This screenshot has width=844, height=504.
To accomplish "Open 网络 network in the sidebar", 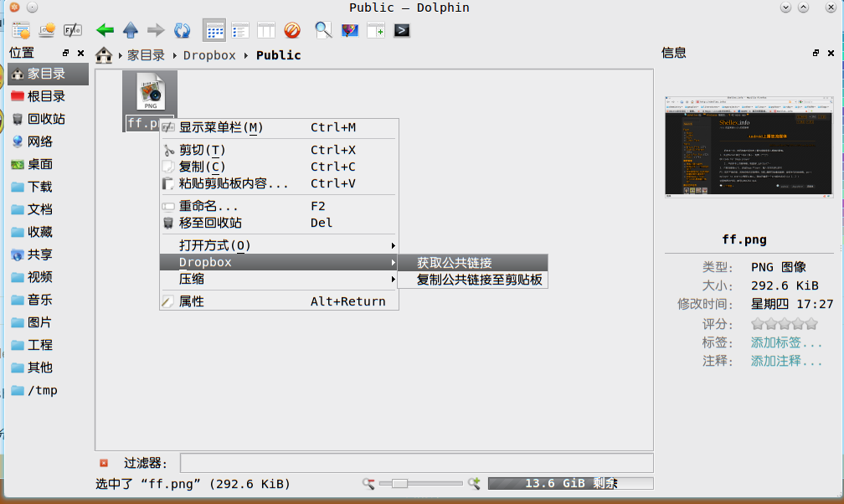I will (x=48, y=141).
